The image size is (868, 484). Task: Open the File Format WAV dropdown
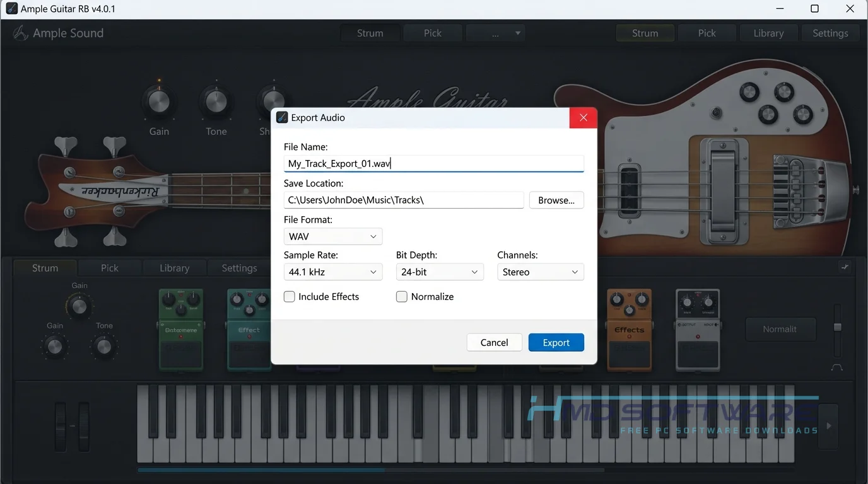333,236
